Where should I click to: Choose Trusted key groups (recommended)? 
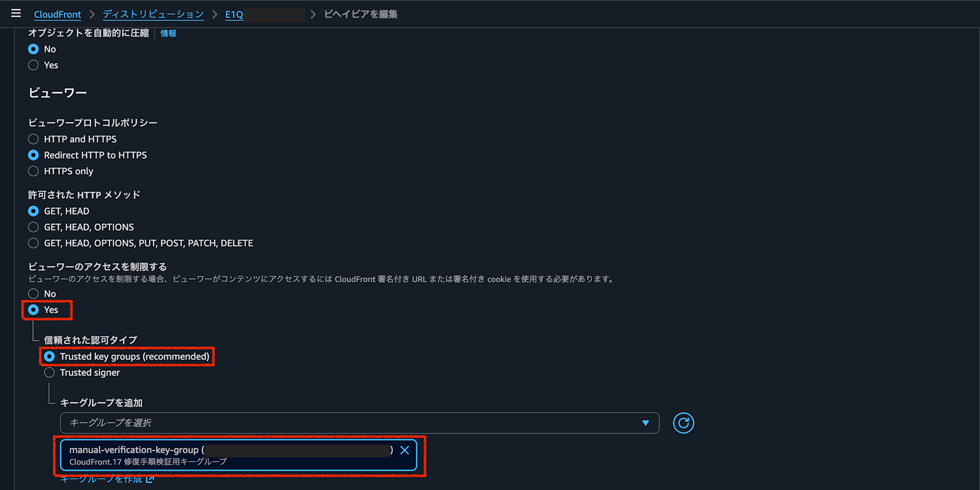(49, 357)
